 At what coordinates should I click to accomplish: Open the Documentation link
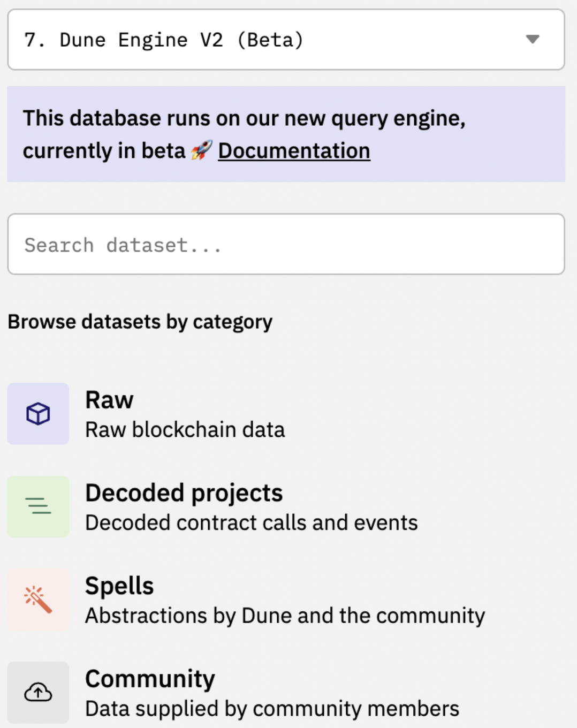[x=294, y=151]
